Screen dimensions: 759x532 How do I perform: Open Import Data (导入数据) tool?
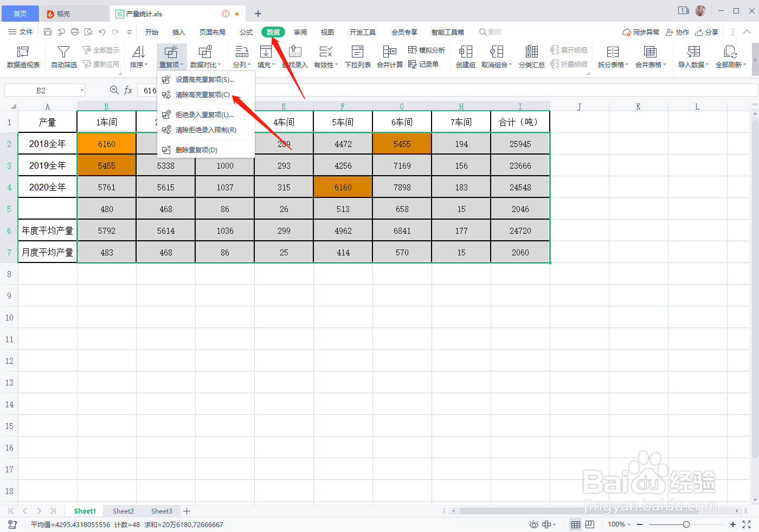[693, 56]
